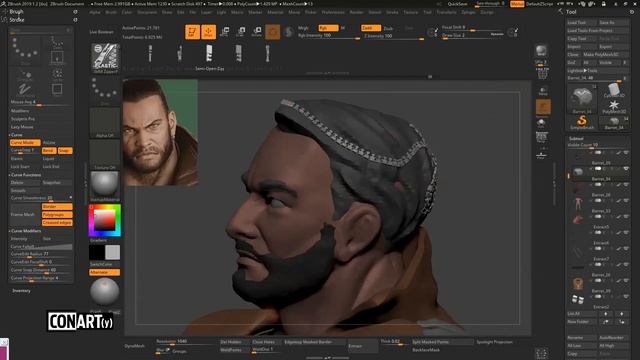640x360 pixels.
Task: Click the curve Delete button
Action: (x=25, y=182)
